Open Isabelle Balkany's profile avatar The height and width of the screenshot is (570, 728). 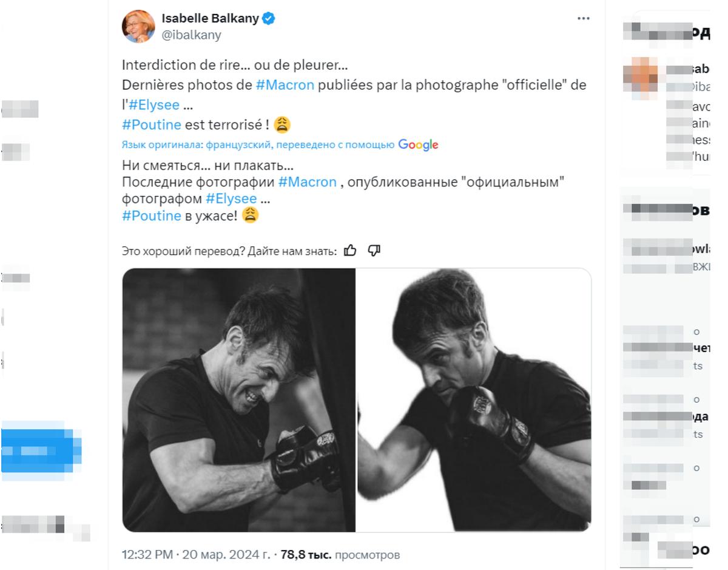pyautogui.click(x=138, y=25)
